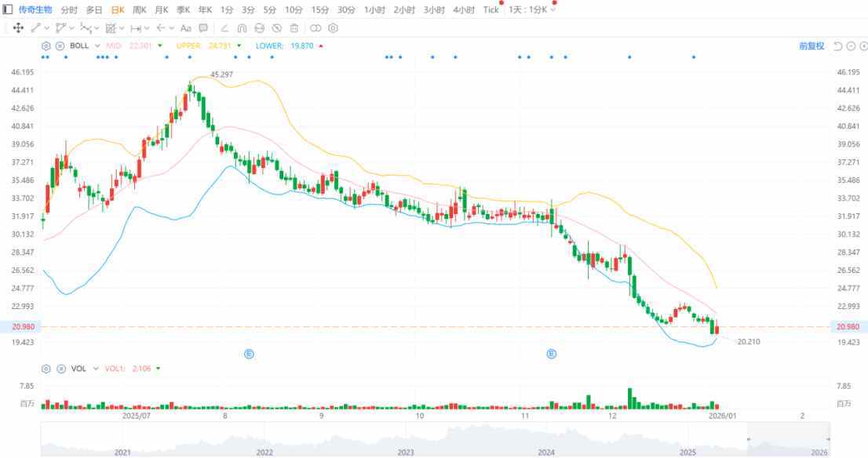Expand the VOL indicator dropdown

tap(96, 369)
